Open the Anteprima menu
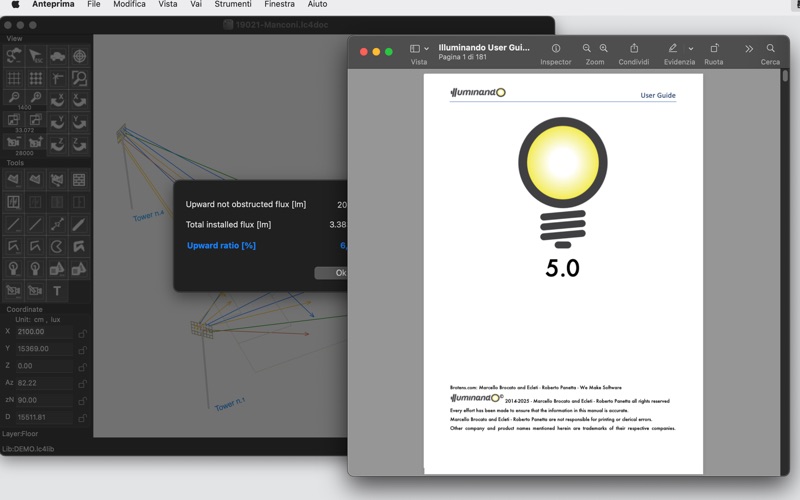The image size is (800, 500). [53, 4]
